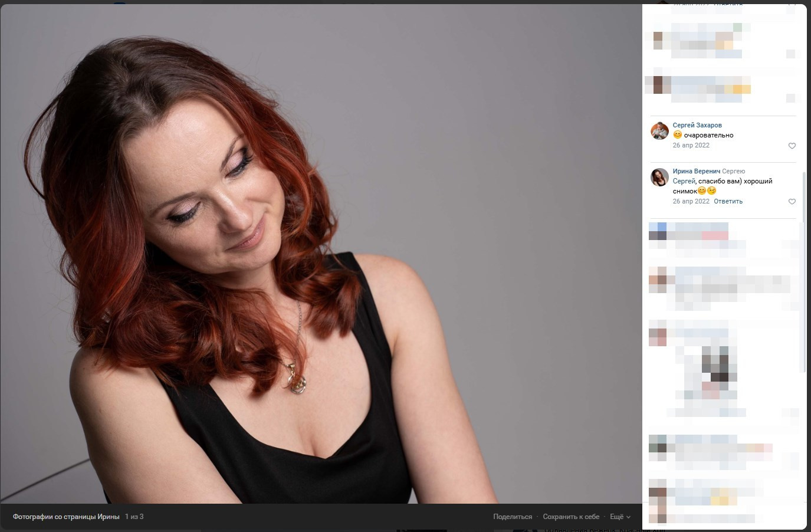Image resolution: width=811 pixels, height=532 pixels.
Task: Open Ирина Веренич's avatar
Action: tap(659, 177)
